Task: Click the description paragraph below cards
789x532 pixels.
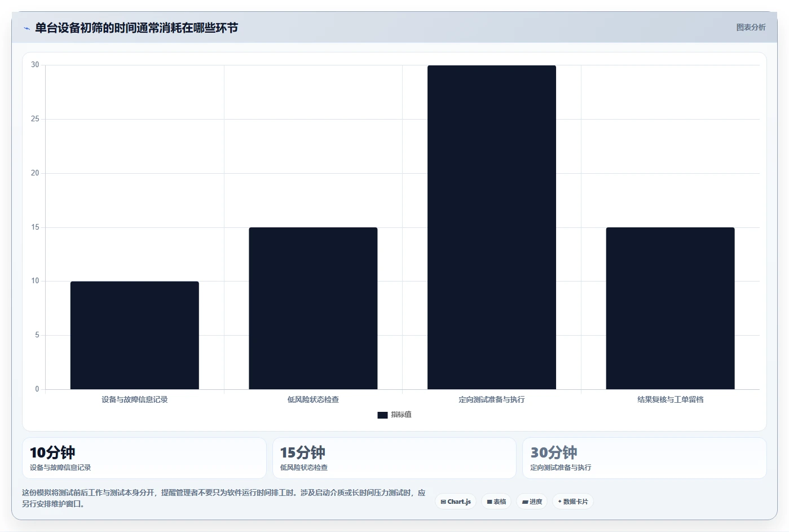Action: tap(224, 498)
